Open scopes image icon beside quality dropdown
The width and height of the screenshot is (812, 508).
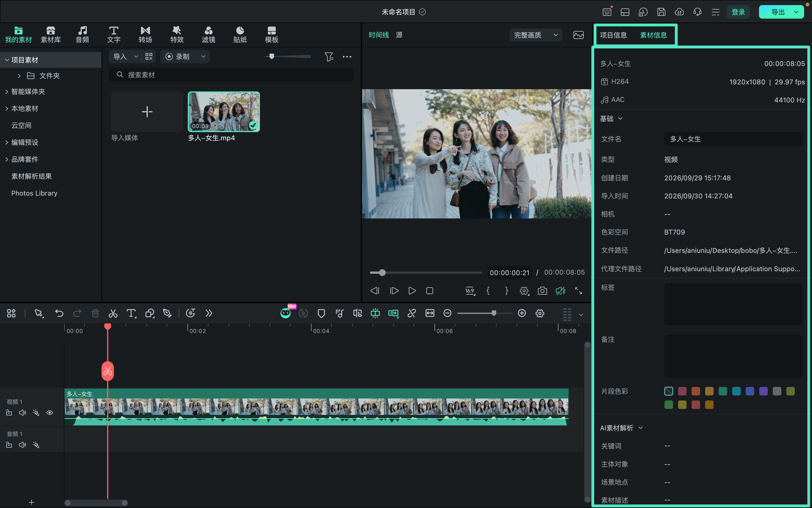pyautogui.click(x=579, y=35)
